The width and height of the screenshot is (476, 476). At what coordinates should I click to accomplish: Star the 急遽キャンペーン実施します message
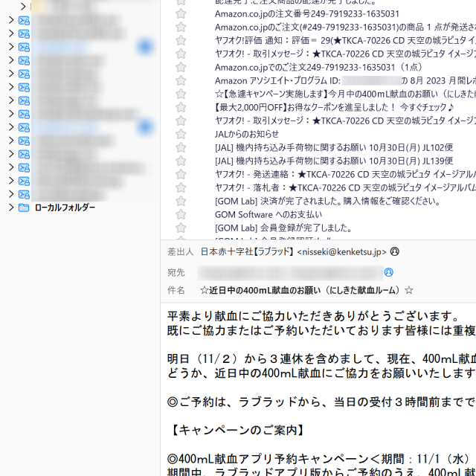click(x=181, y=94)
